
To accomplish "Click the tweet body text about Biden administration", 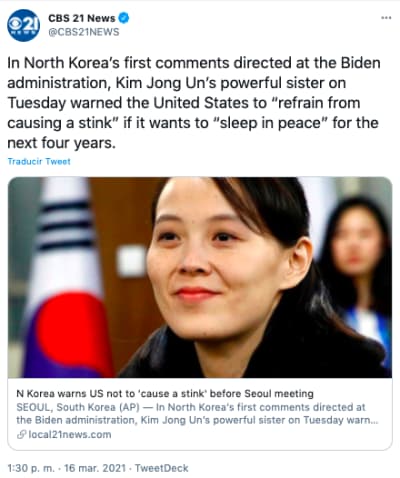I will pos(194,103).
